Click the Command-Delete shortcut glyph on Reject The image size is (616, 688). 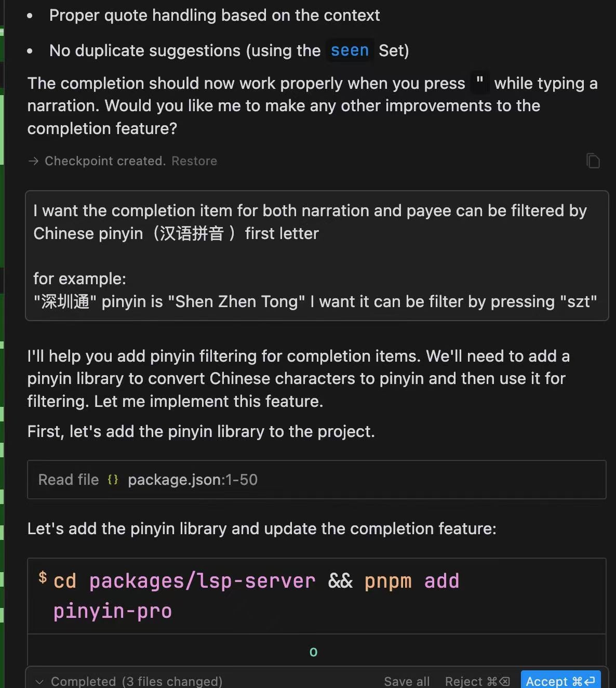498,681
